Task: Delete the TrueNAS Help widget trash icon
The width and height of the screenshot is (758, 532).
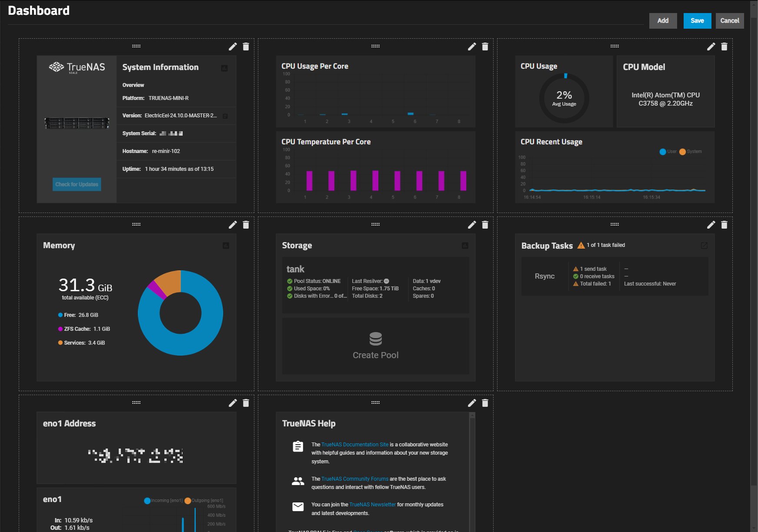Action: 484,403
